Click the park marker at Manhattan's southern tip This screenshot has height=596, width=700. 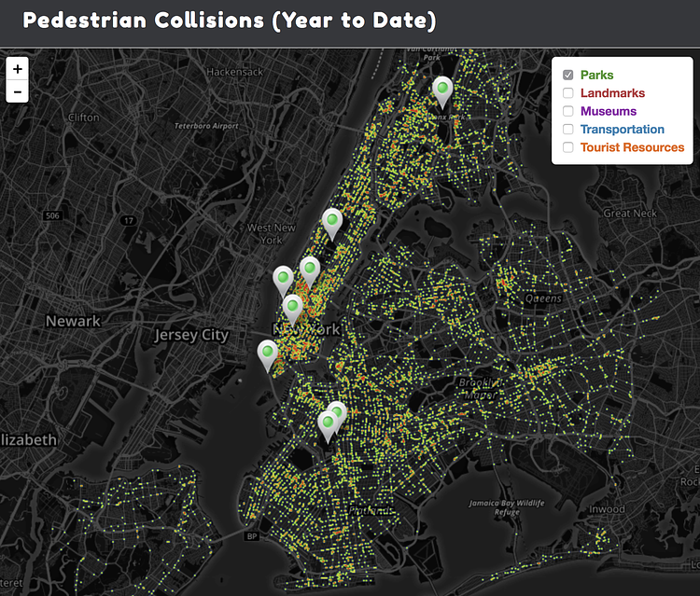268,356
